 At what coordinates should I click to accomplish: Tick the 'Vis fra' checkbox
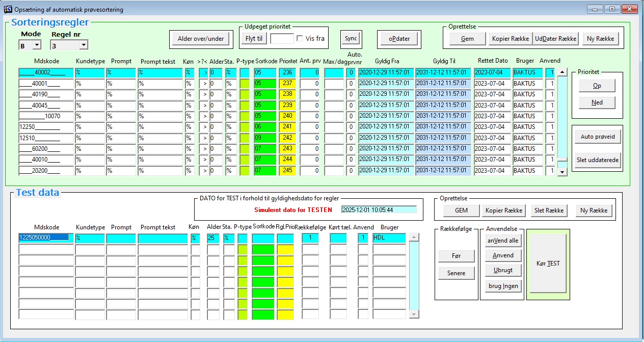click(300, 38)
